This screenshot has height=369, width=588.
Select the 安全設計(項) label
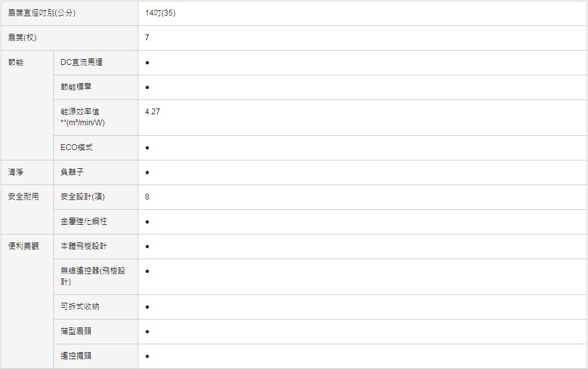[83, 197]
